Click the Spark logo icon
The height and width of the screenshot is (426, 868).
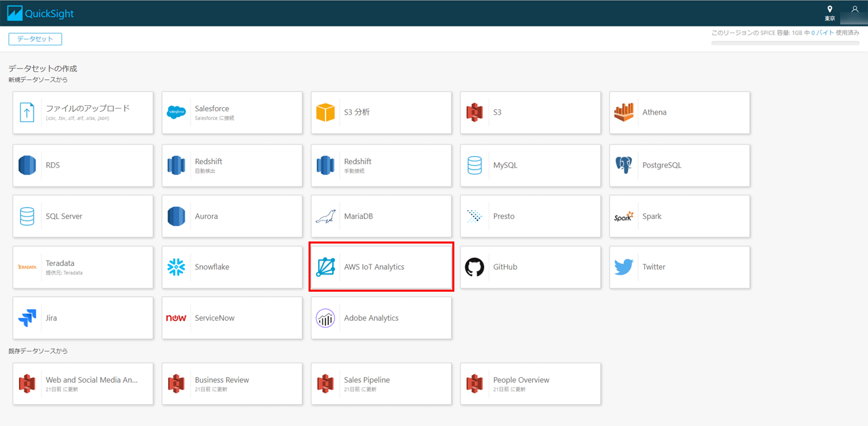(623, 216)
